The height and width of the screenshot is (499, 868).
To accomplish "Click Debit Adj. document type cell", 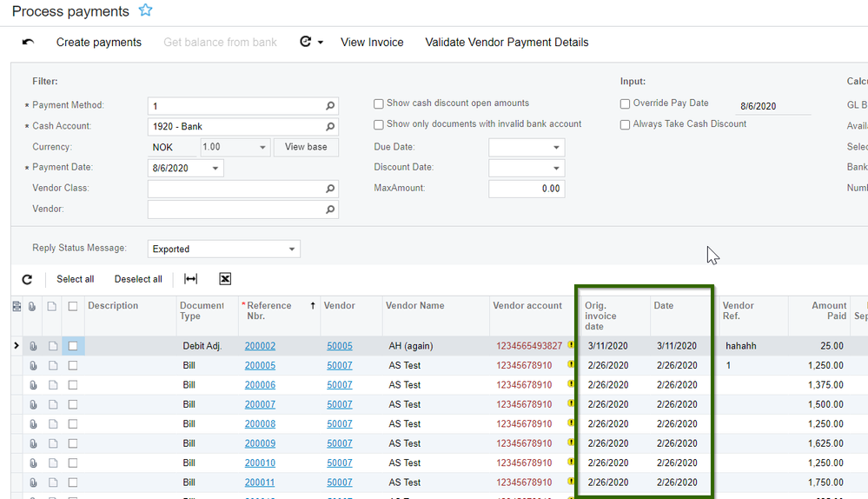I will (208, 346).
